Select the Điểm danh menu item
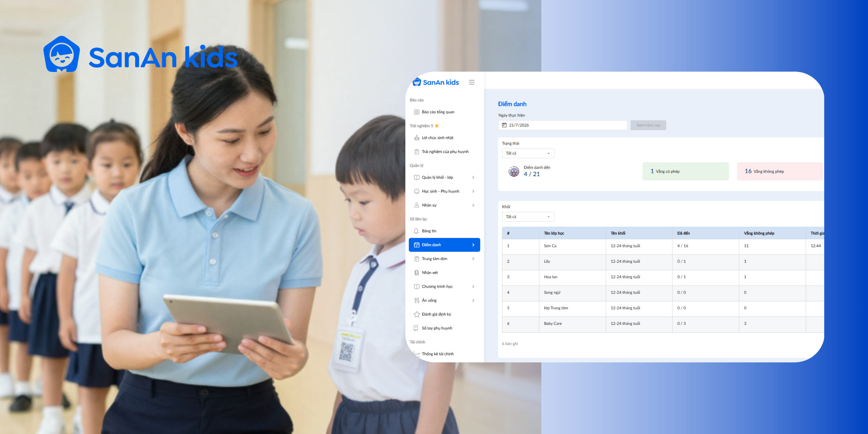868x434 pixels. [x=444, y=245]
